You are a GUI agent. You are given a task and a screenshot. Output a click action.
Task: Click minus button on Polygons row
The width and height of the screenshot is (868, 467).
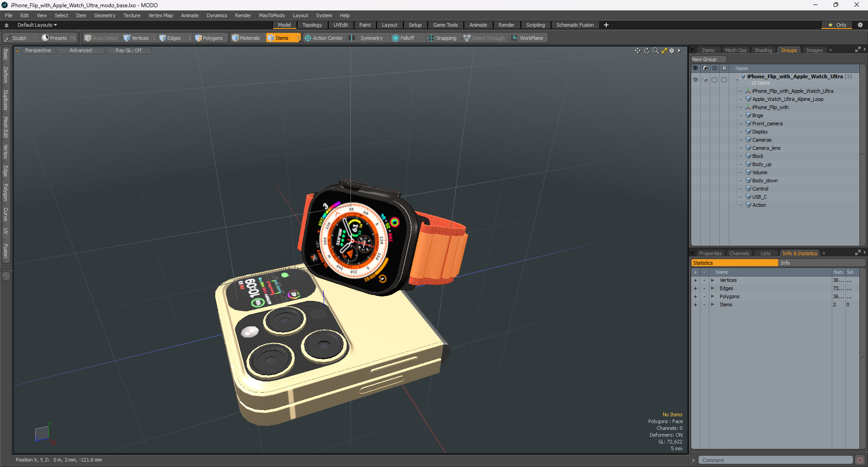(704, 297)
